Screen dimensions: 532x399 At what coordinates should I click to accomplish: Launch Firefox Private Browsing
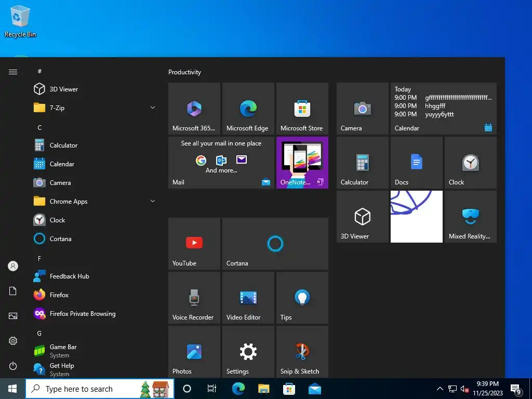94,313
